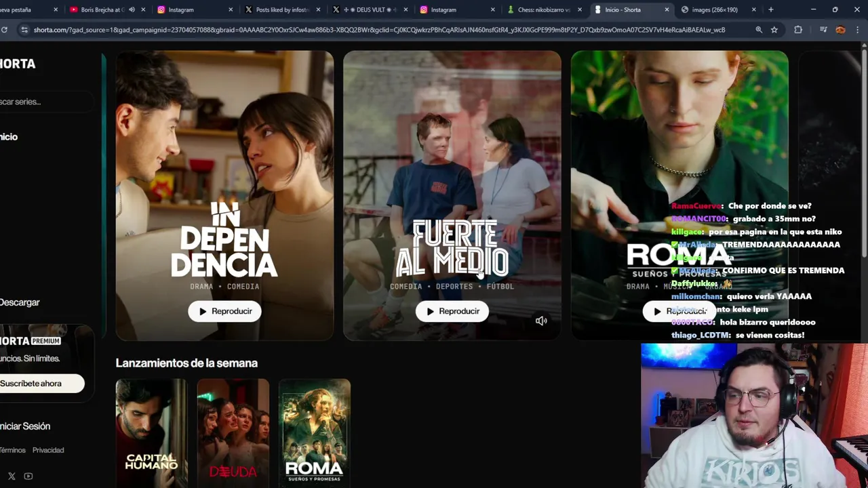Open the browser extensions puzzle icon

(798, 30)
